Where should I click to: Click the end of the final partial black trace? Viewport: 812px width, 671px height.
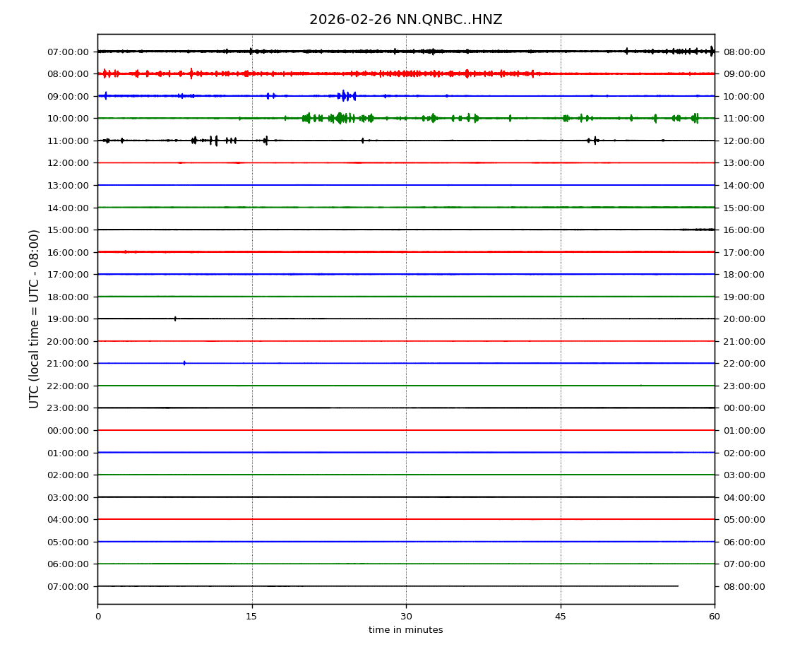(678, 586)
